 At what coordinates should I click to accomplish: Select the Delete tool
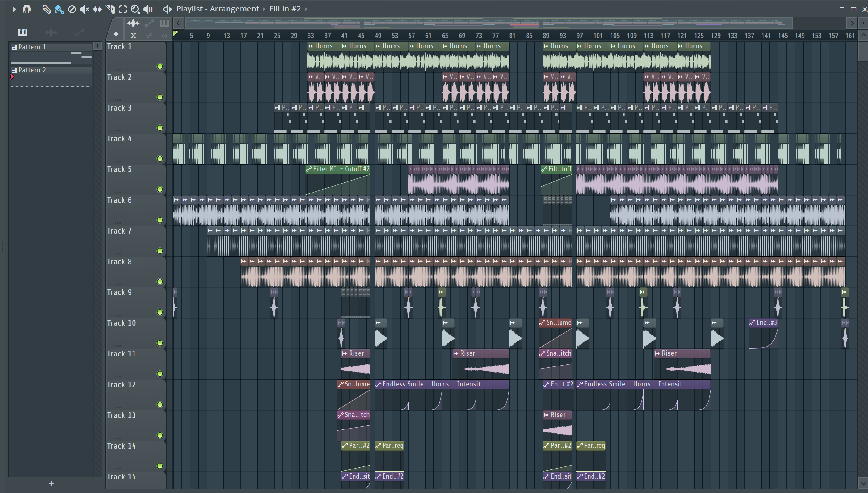(72, 9)
